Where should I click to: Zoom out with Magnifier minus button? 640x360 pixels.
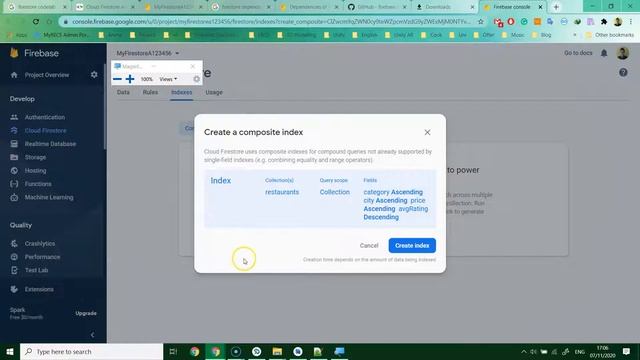[x=118, y=79]
